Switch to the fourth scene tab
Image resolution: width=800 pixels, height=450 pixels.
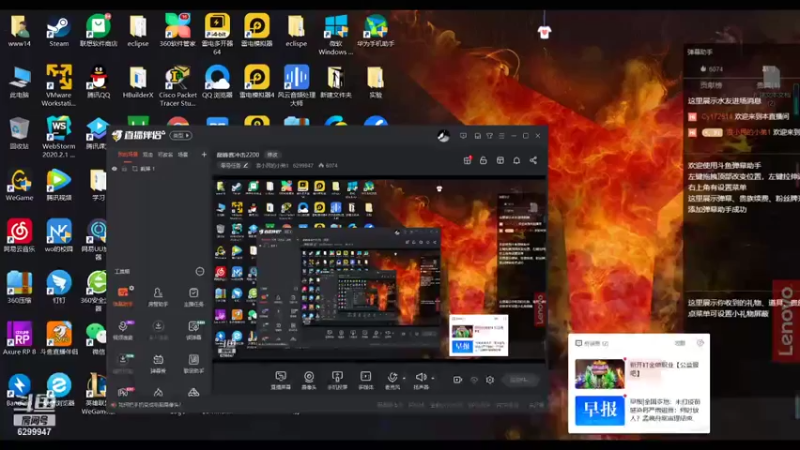tap(183, 154)
